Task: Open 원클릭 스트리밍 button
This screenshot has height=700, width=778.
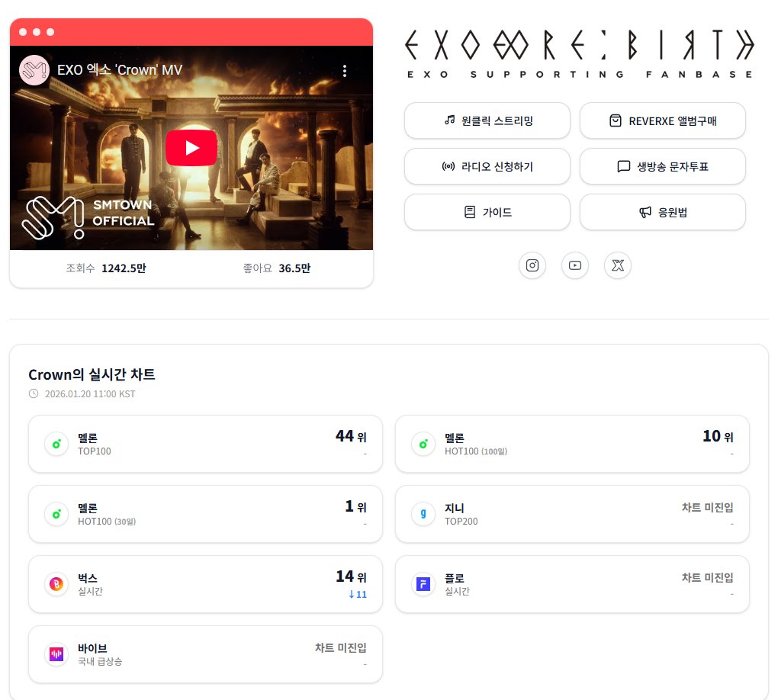Action: (x=487, y=120)
